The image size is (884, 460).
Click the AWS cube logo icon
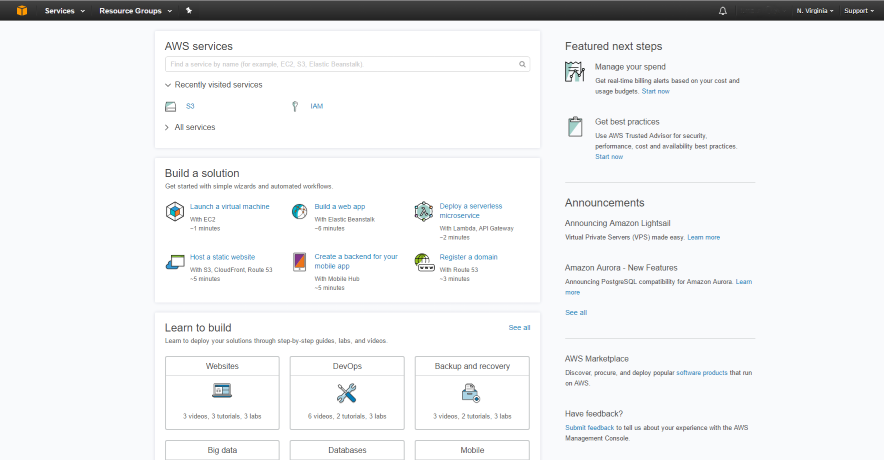21,10
